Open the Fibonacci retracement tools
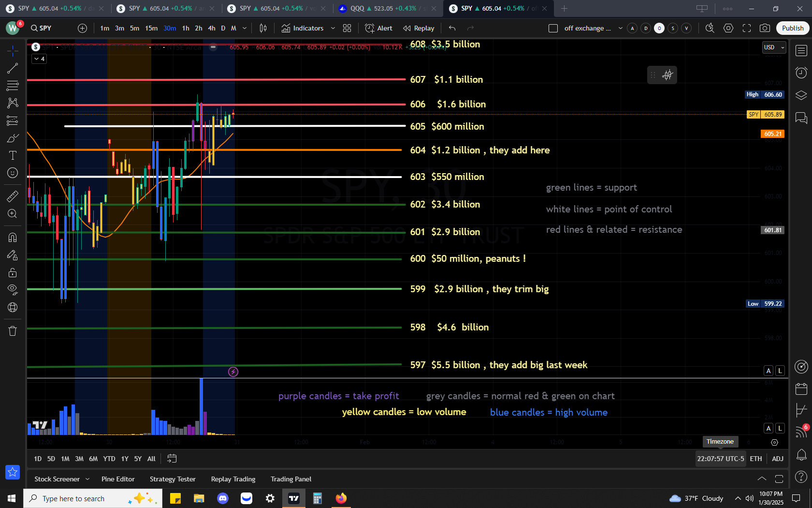812x508 pixels. pyautogui.click(x=13, y=86)
